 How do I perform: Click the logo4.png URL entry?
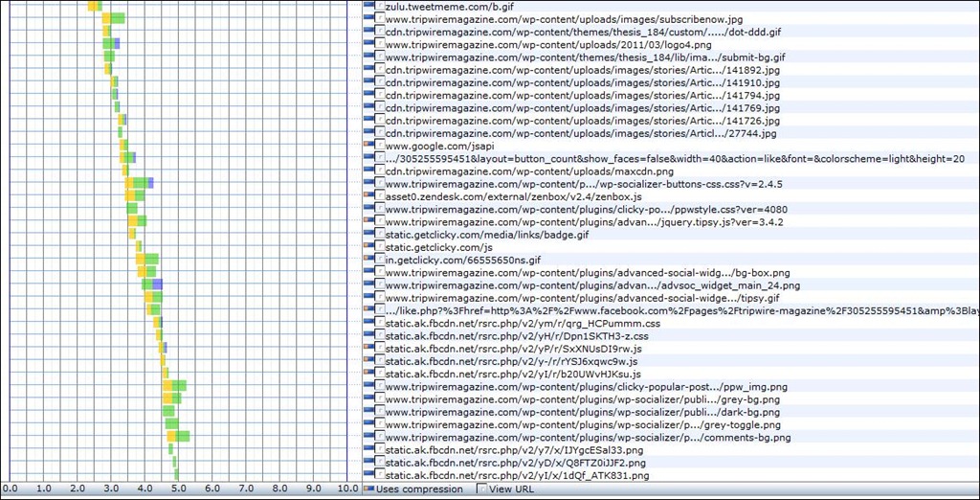pyautogui.click(x=548, y=44)
